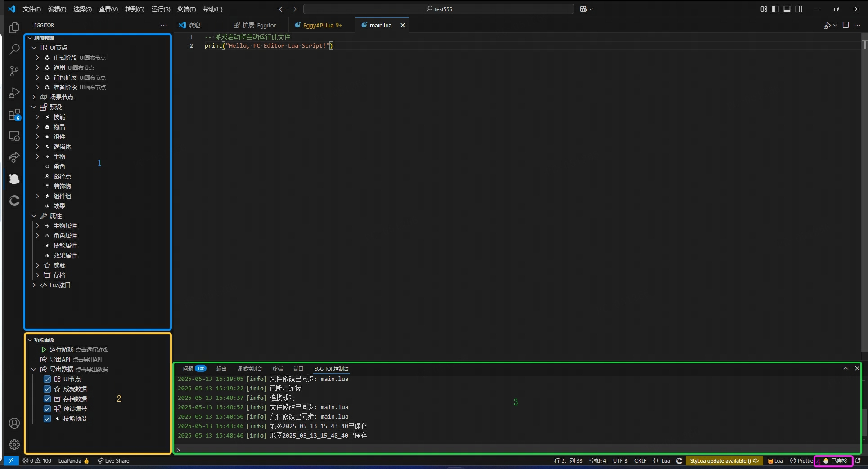Expand the Lua接口 tree node

(34, 285)
